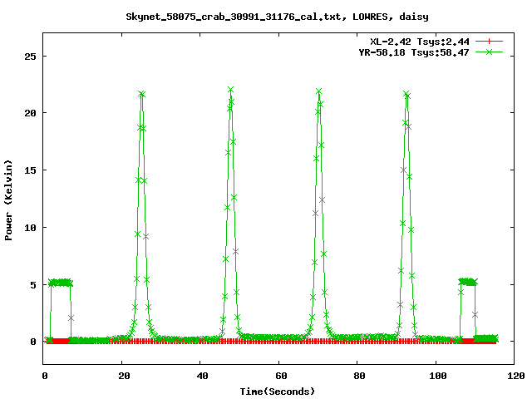The image size is (532, 399).
Task: Click y-axis tick label 10
Action: point(30,228)
